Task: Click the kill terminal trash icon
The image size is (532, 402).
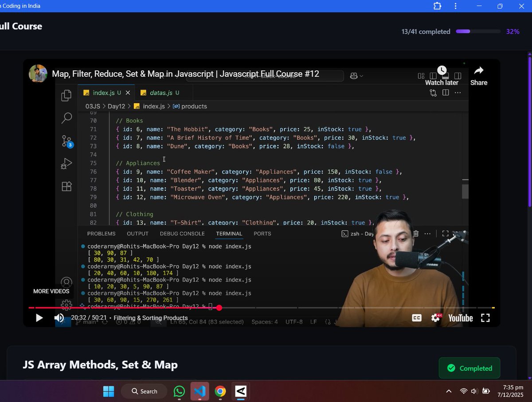Action: [416, 234]
